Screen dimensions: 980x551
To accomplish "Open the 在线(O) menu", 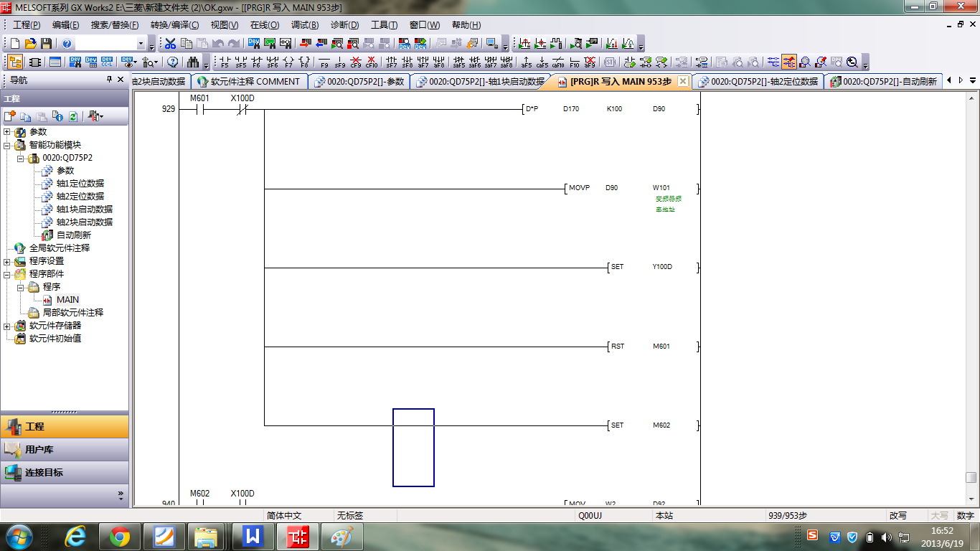I will [264, 25].
